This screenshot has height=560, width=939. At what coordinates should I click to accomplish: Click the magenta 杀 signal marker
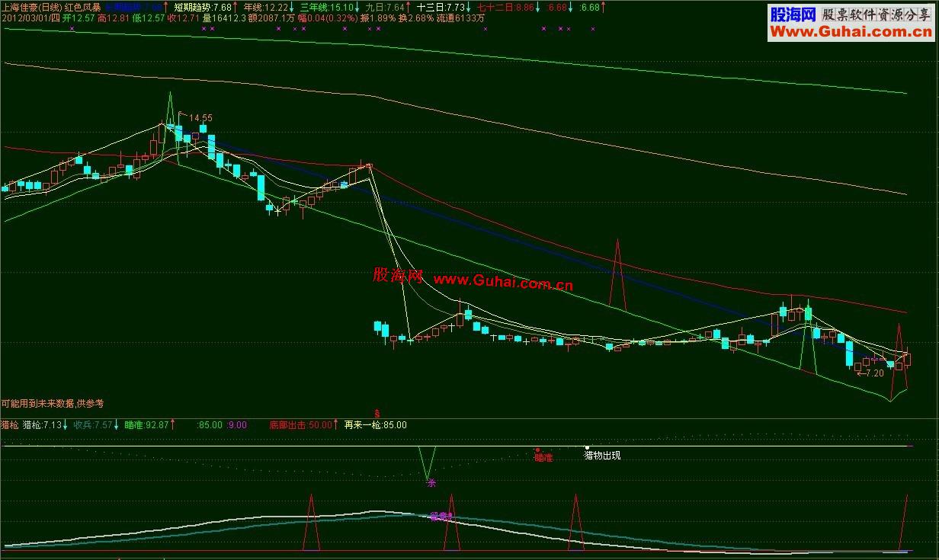click(430, 482)
